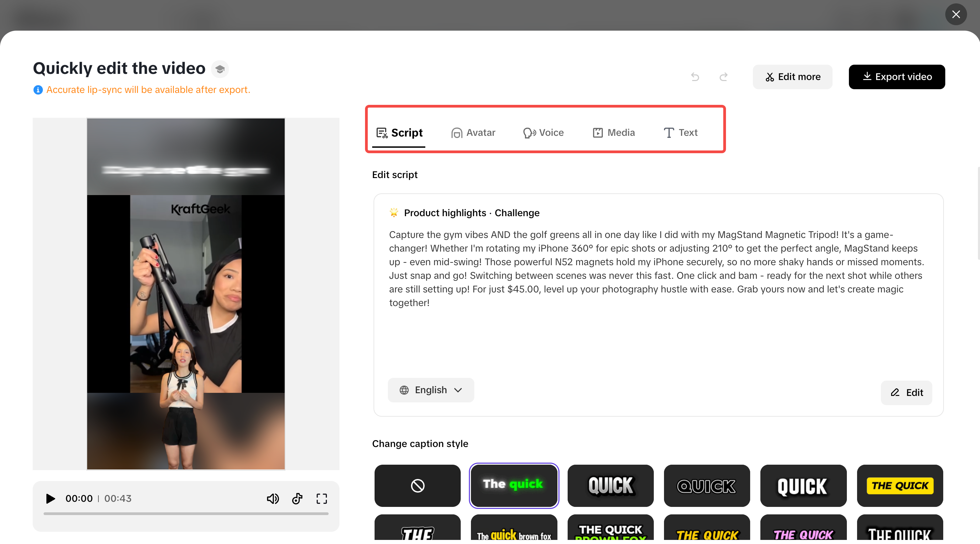Screen dimensions: 980x544
Task: Click the Text tab T icon
Action: tap(668, 133)
